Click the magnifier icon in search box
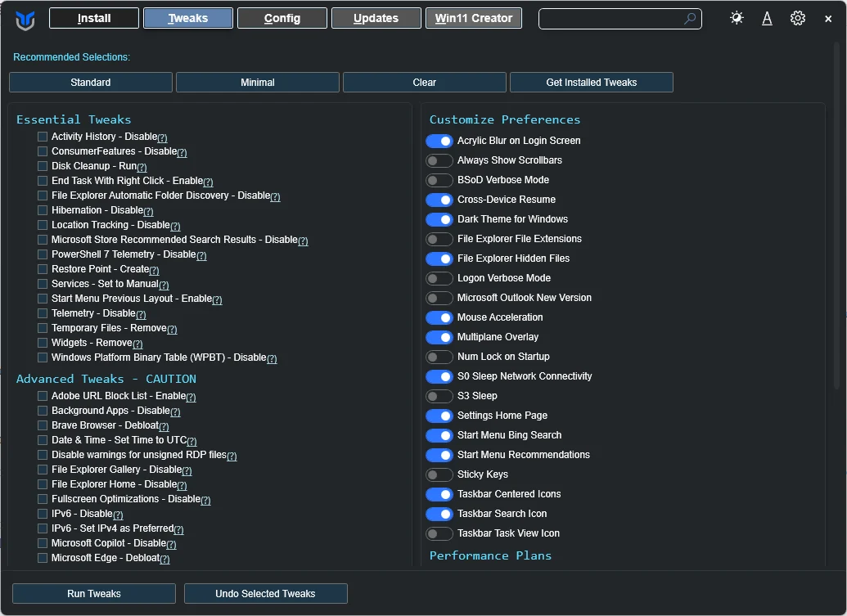The width and height of the screenshot is (847, 616). 690,19
